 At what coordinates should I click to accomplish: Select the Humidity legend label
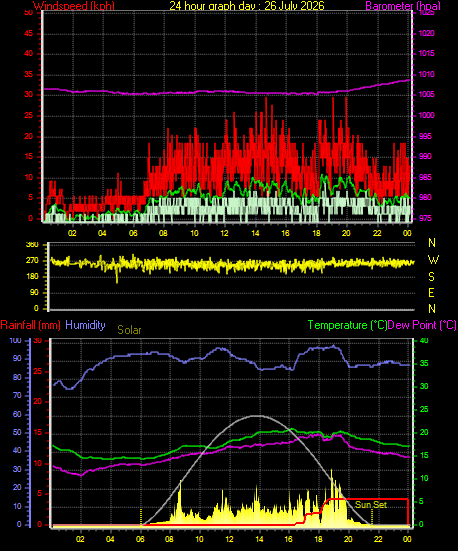85,325
